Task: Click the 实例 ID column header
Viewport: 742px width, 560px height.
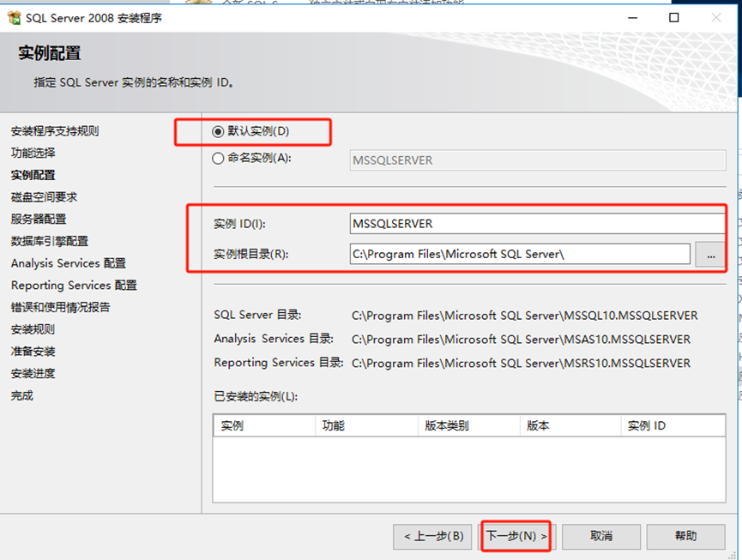Action: tap(673, 425)
